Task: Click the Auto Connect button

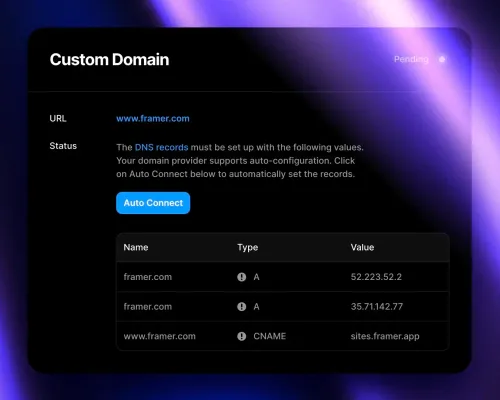Action: coord(153,203)
